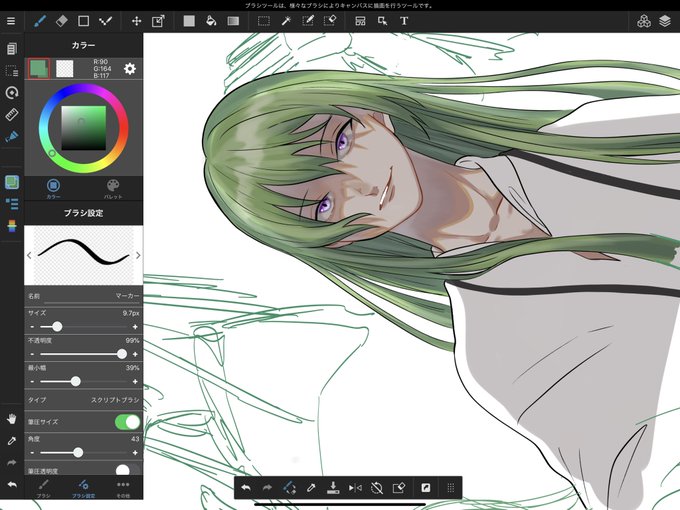Decrease minimum width with minus button

coord(32,381)
